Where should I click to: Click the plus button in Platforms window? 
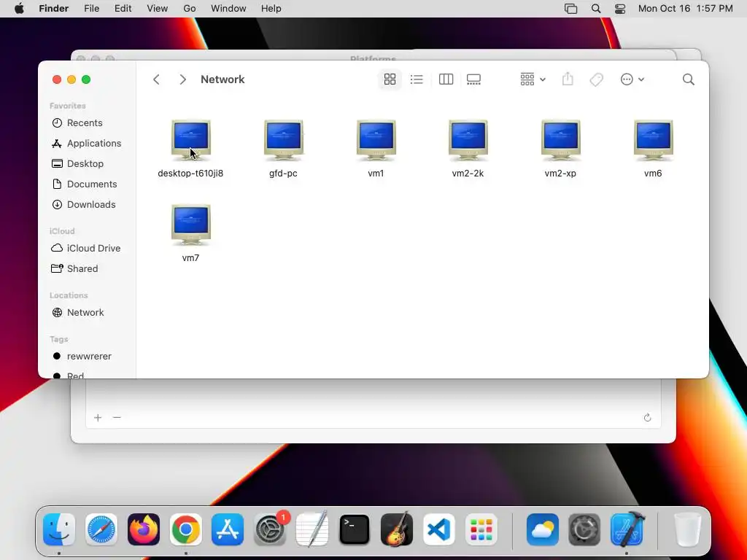[98, 418]
